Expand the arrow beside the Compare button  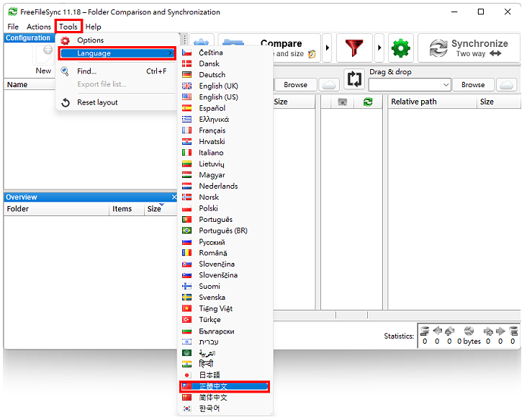pyautogui.click(x=327, y=48)
